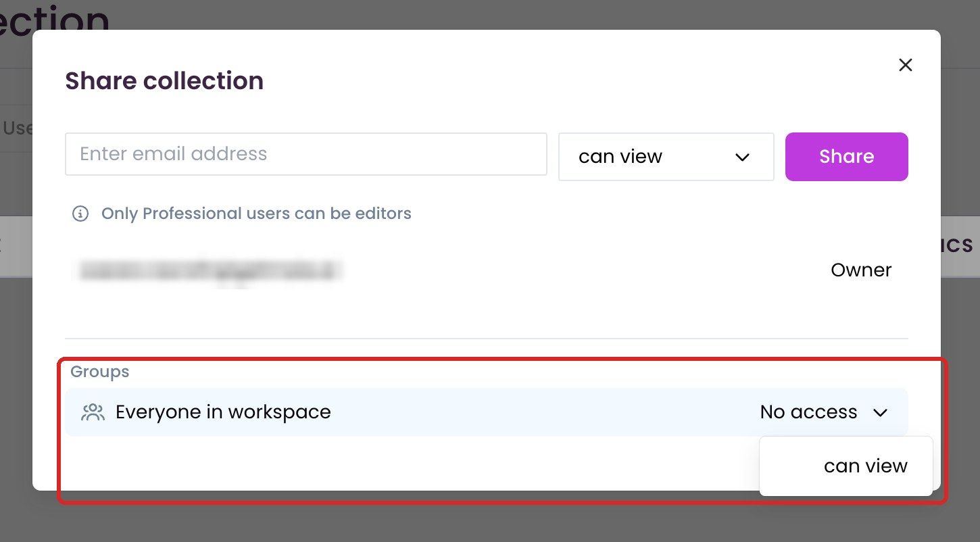The width and height of the screenshot is (980, 542).
Task: Open the can view permission dropdown
Action: 666,157
